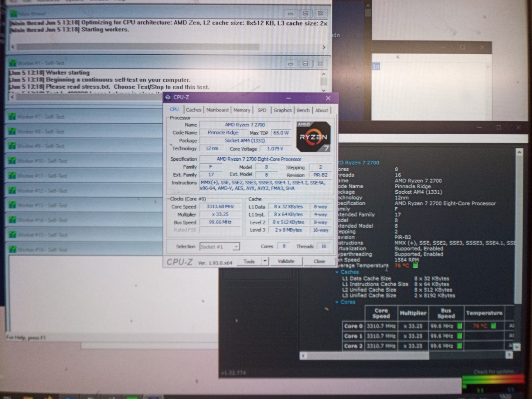The image size is (532, 399).
Task: Click the Threads count field showing 16
Action: click(x=324, y=246)
